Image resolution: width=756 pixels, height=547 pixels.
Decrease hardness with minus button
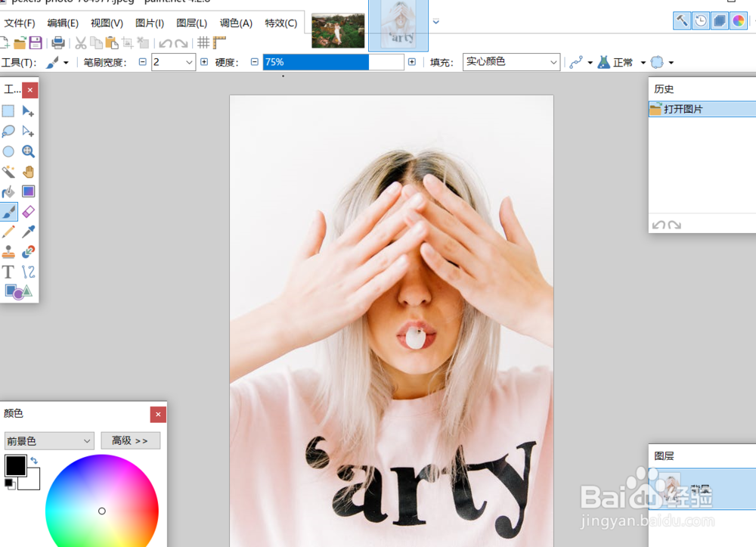[255, 62]
